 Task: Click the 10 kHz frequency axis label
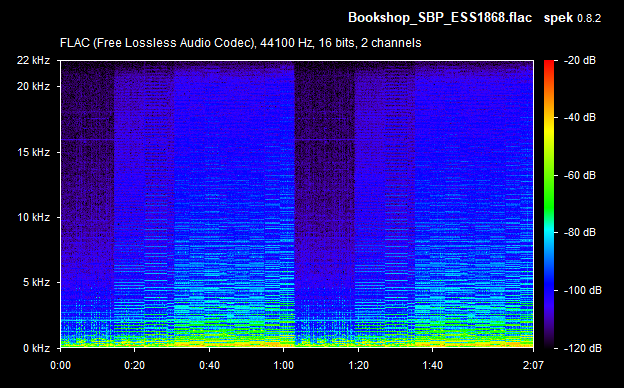[33, 217]
